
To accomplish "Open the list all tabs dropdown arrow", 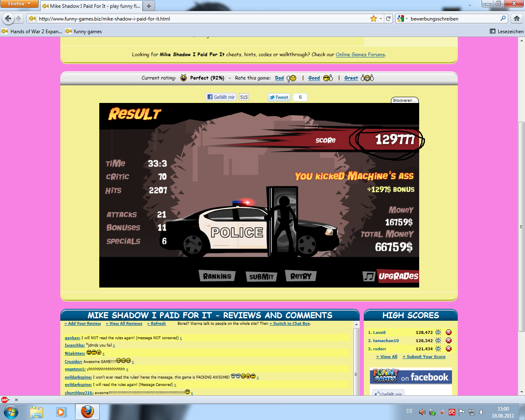I will 470,6.
